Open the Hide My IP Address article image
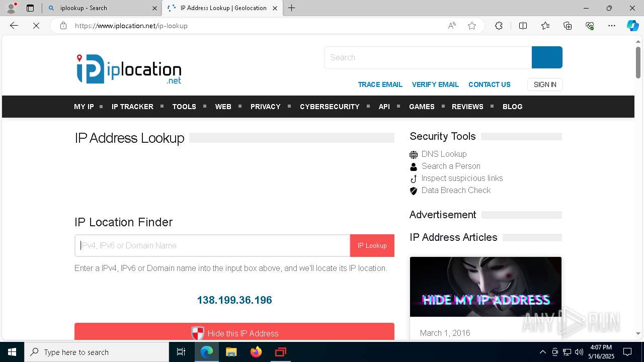 [x=486, y=287]
